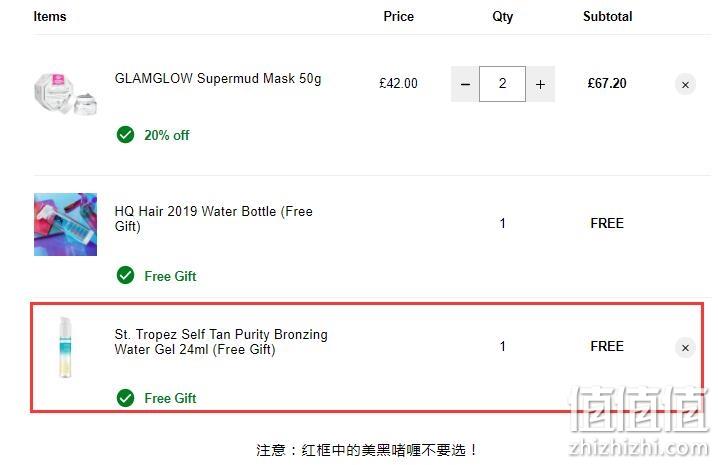Click the St. Tropez gel bottle thumbnail
This screenshot has width=718, height=465.
point(65,347)
